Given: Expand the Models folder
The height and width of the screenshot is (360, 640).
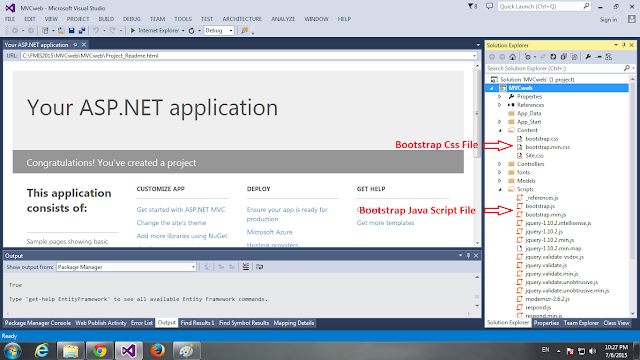Looking at the screenshot, I should [x=500, y=181].
